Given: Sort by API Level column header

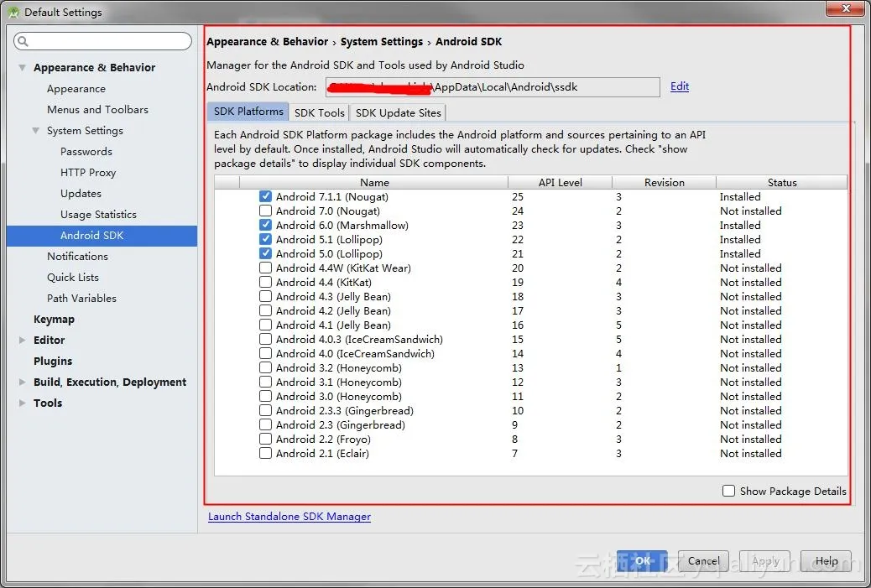Looking at the screenshot, I should (560, 182).
